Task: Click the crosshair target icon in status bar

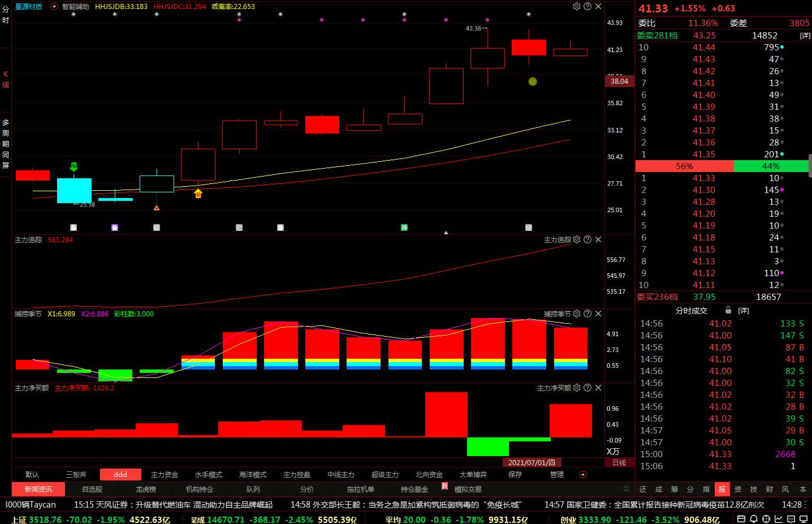Action: pyautogui.click(x=766, y=519)
